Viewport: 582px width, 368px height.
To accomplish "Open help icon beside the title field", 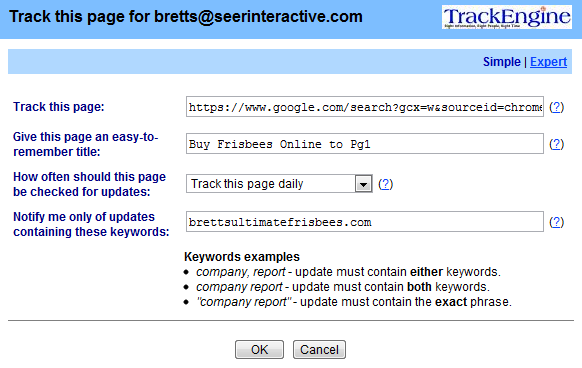I will (x=556, y=144).
